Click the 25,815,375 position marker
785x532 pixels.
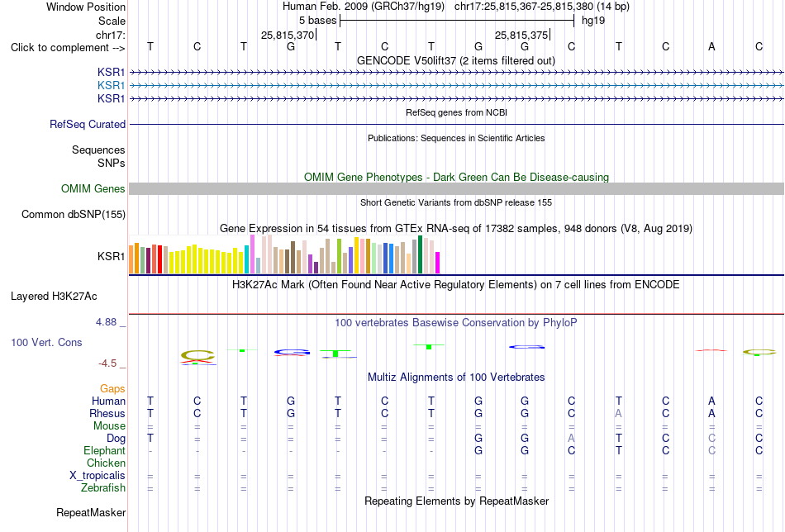(521, 35)
